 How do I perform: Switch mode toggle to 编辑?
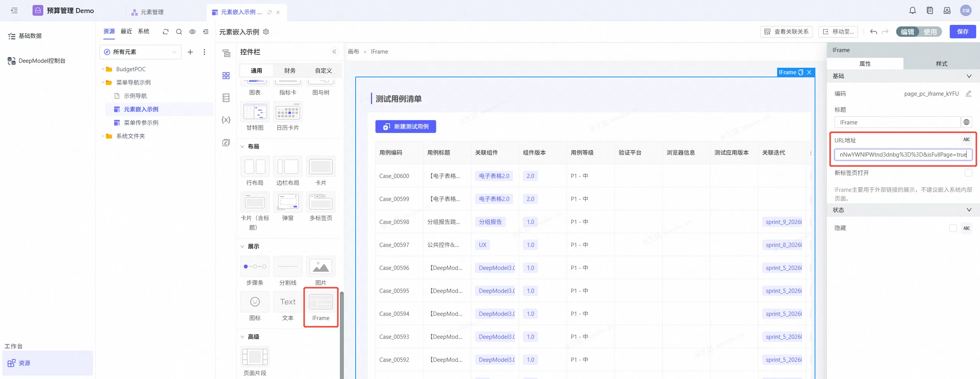pyautogui.click(x=907, y=32)
